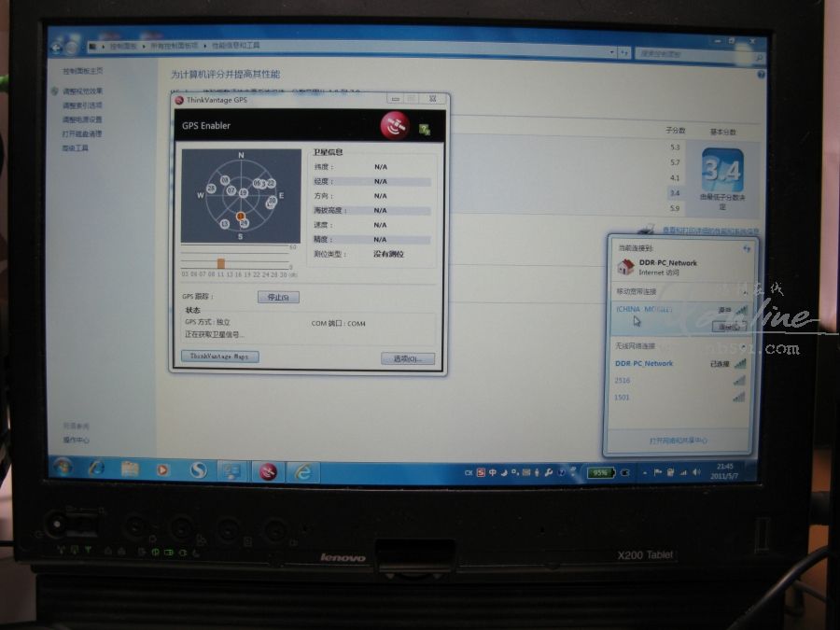Open the ThinkVantage Maps button
Image resolution: width=840 pixels, height=630 pixels.
pyautogui.click(x=219, y=357)
